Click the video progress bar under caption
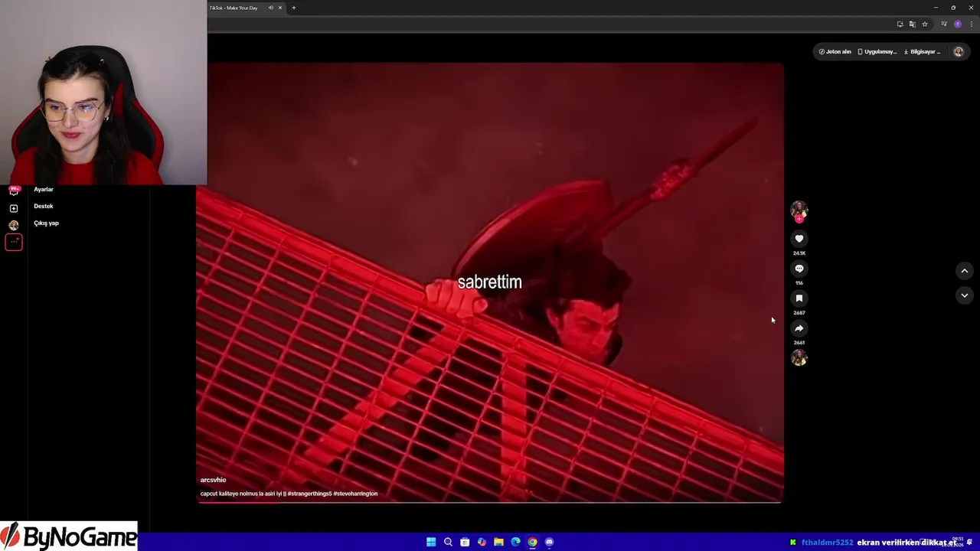The image size is (980, 551). pyautogui.click(x=490, y=503)
